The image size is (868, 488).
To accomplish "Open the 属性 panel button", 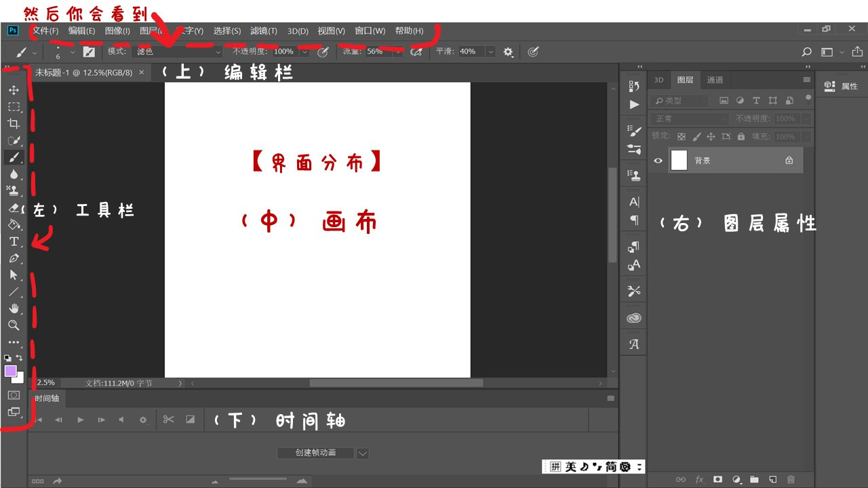I will click(842, 86).
